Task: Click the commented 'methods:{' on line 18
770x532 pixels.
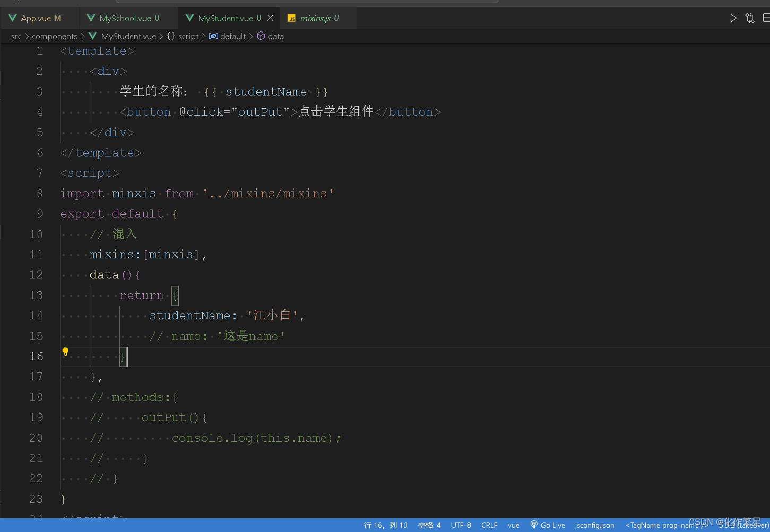Action: coord(144,397)
